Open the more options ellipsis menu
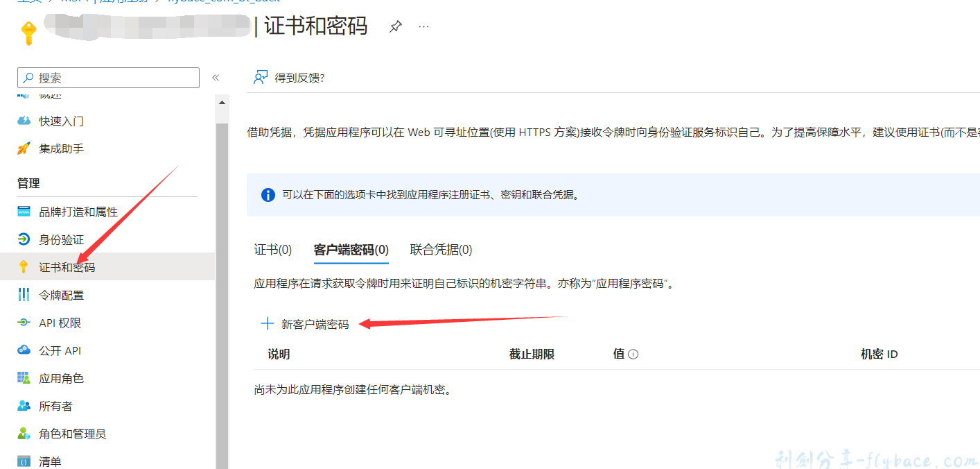The height and width of the screenshot is (469, 980). point(423,27)
